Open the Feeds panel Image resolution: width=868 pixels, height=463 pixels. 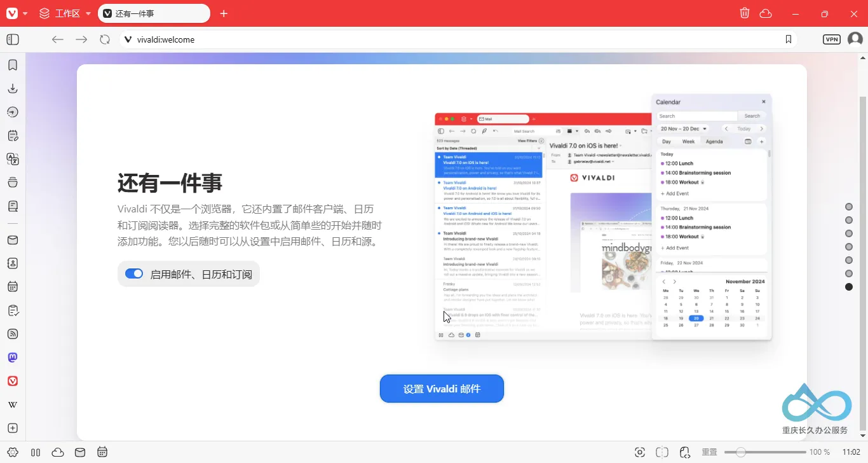pyautogui.click(x=13, y=334)
